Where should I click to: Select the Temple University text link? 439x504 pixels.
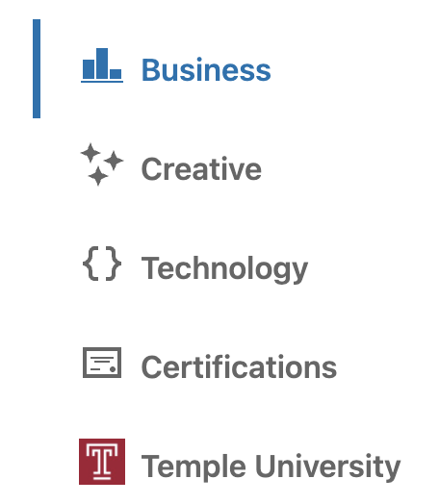tap(271, 466)
